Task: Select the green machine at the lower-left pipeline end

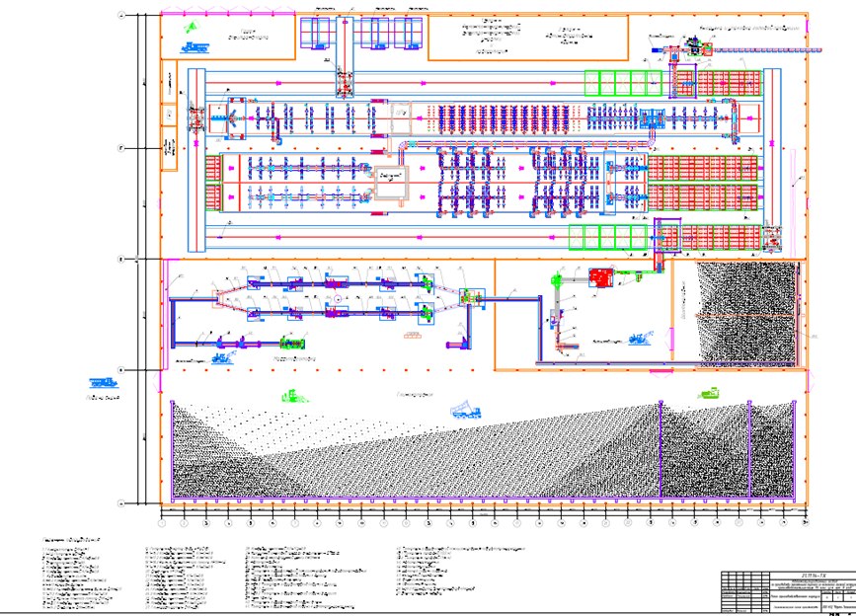Action: [292, 344]
